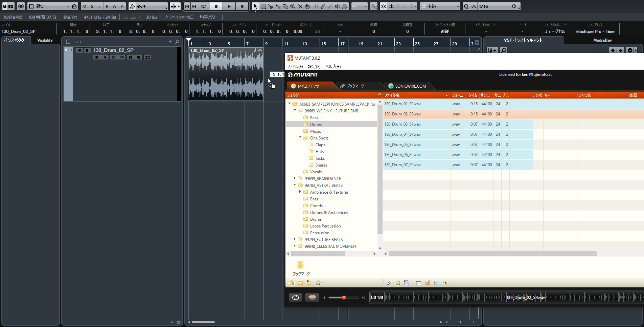Expand the 99699_BRAINDANCE folder

coord(295,178)
